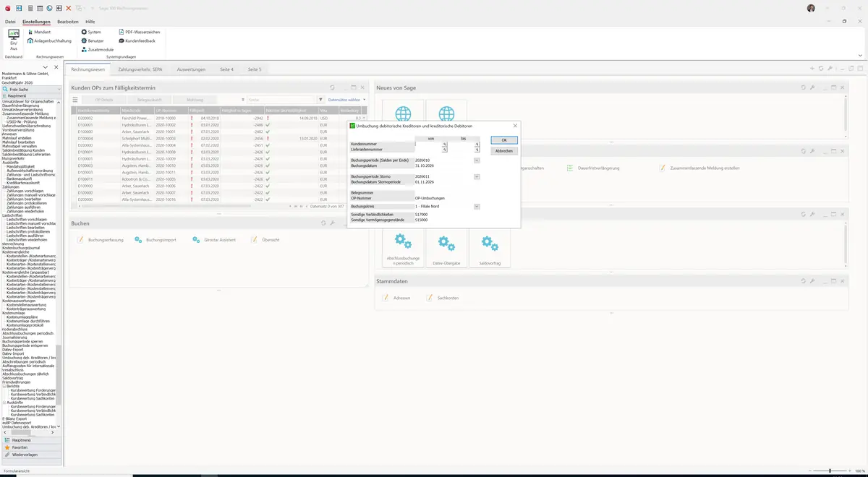Open the Freie Suche dropdown in sidebar
This screenshot has height=477, width=868.
click(59, 89)
